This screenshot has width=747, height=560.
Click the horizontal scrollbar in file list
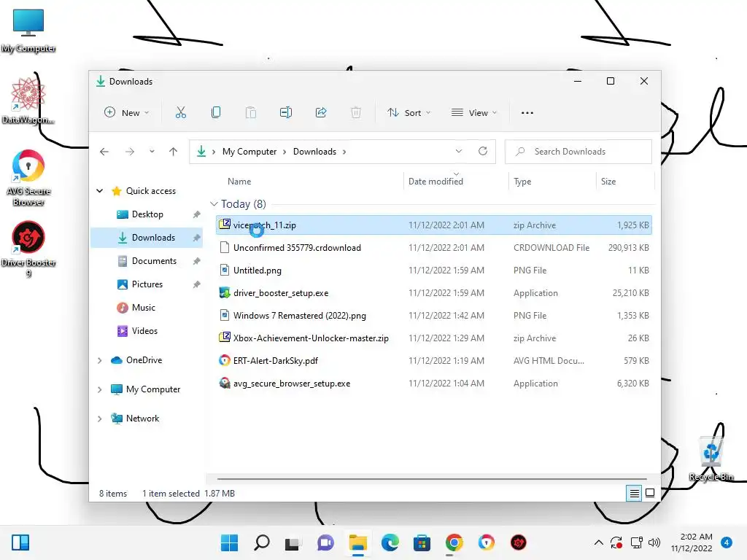[x=432, y=478]
